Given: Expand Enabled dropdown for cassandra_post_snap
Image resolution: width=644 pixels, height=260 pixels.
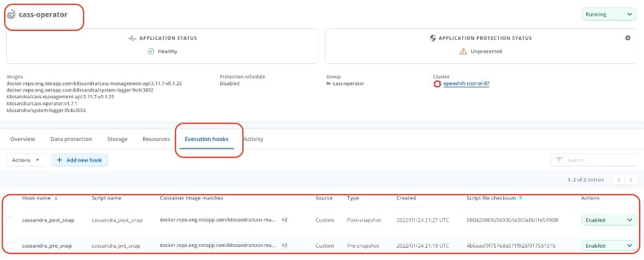Looking at the screenshot, I should tap(609, 220).
